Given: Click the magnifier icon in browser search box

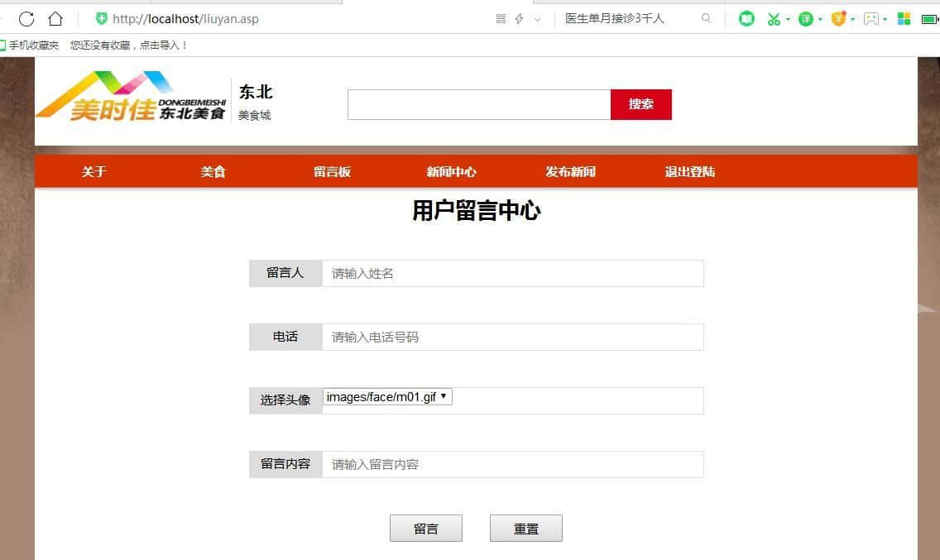Looking at the screenshot, I should coord(706,18).
